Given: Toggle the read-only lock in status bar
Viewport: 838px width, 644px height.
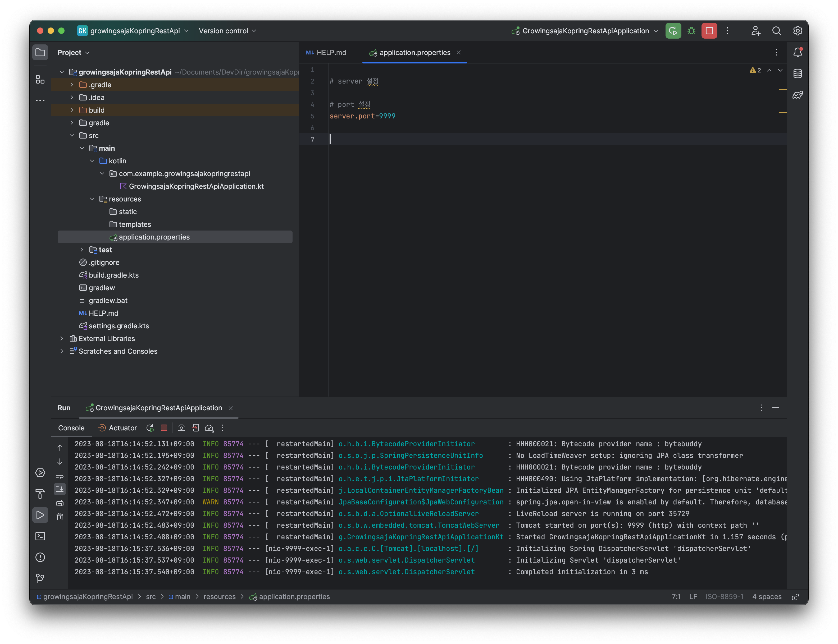Looking at the screenshot, I should (x=795, y=597).
